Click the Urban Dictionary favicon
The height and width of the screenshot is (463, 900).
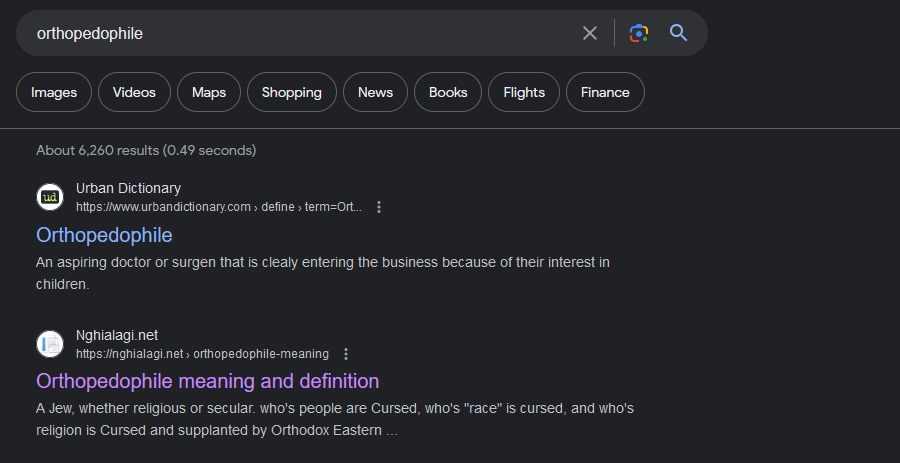[50, 197]
